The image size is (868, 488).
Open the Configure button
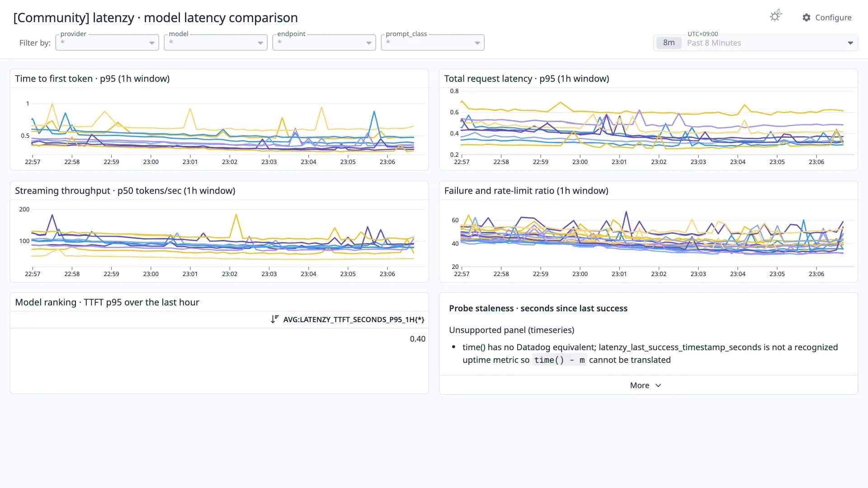pos(827,18)
